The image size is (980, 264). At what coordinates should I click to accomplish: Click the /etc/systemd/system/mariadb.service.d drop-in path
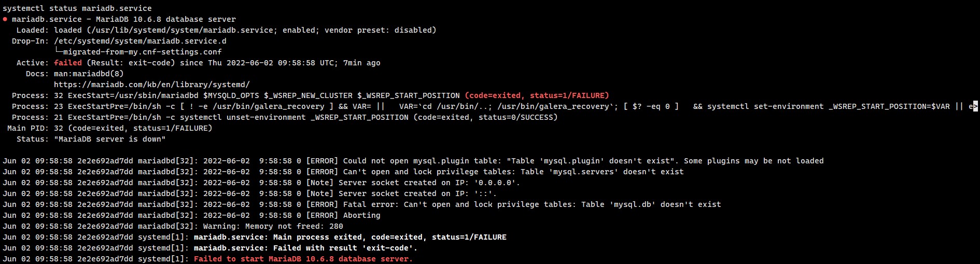[x=140, y=41]
